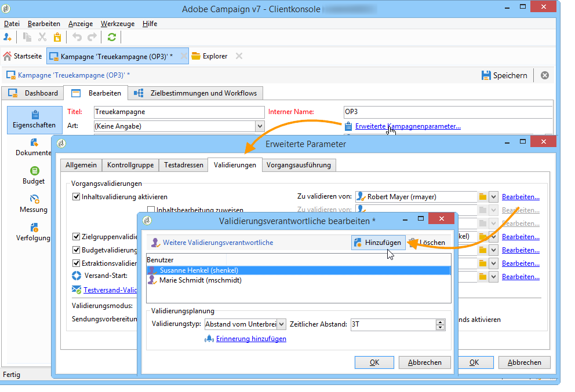
Task: Click folder icon in Versand-Start row
Action: [x=483, y=277]
